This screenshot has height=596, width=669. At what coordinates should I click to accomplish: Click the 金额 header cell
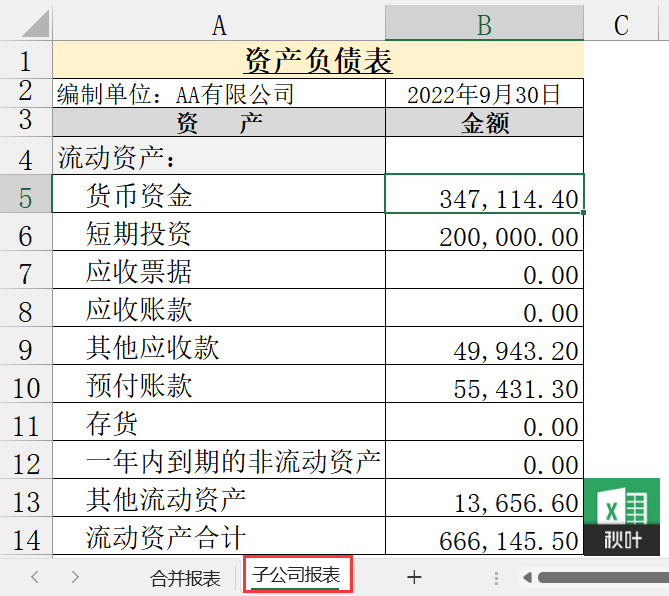click(x=484, y=122)
